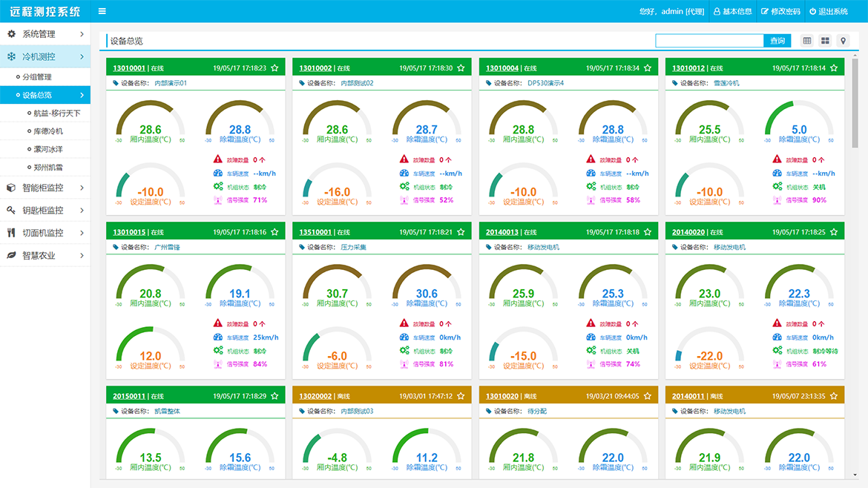The height and width of the screenshot is (488, 868).
Task: Click the 系统管理 gear icon
Action: click(x=11, y=34)
